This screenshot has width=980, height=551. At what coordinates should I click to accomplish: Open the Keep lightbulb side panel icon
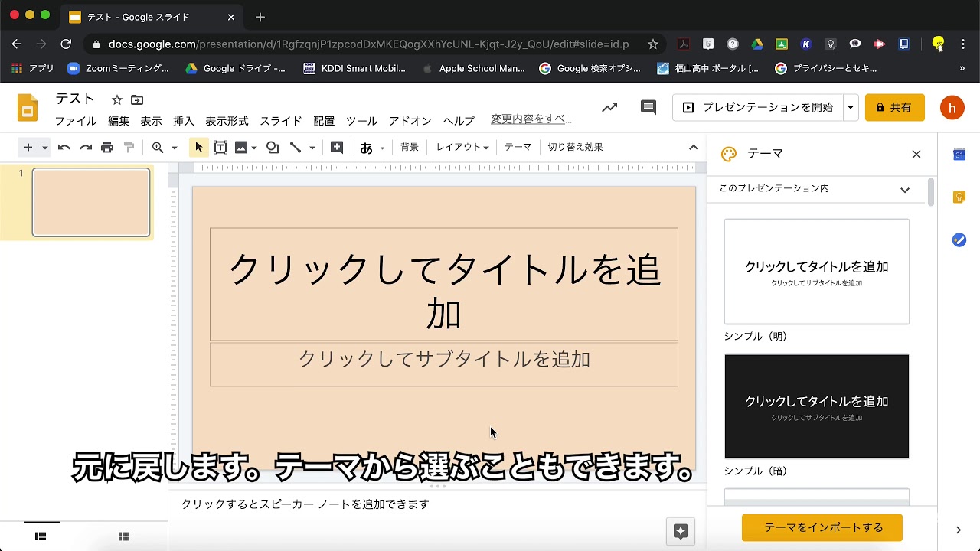[x=959, y=197]
